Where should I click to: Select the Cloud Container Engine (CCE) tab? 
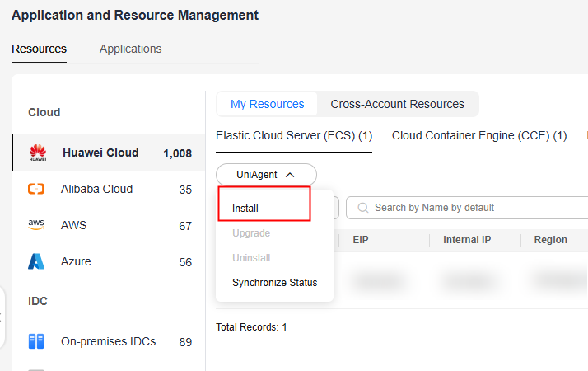(x=479, y=135)
